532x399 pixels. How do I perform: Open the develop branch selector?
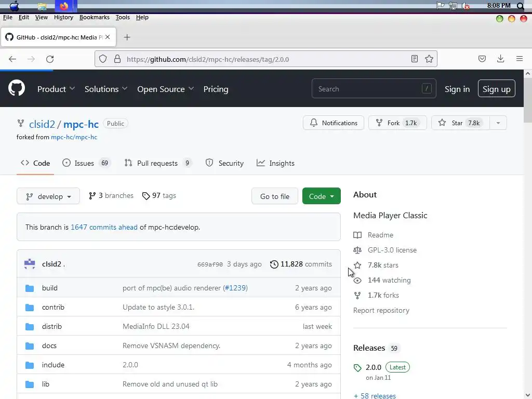[48, 196]
